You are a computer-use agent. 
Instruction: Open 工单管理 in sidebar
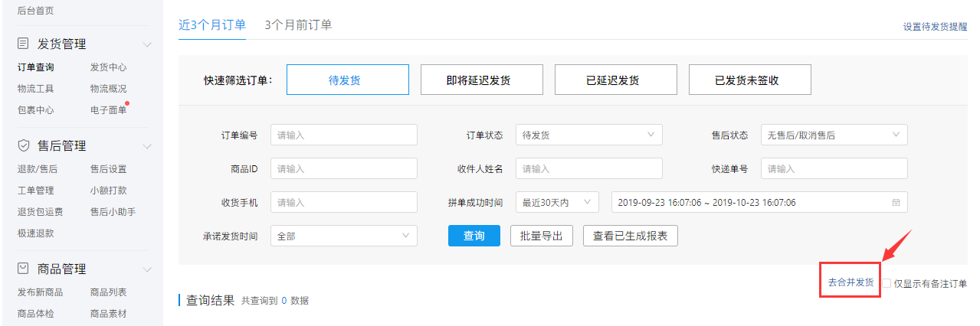[x=35, y=191]
